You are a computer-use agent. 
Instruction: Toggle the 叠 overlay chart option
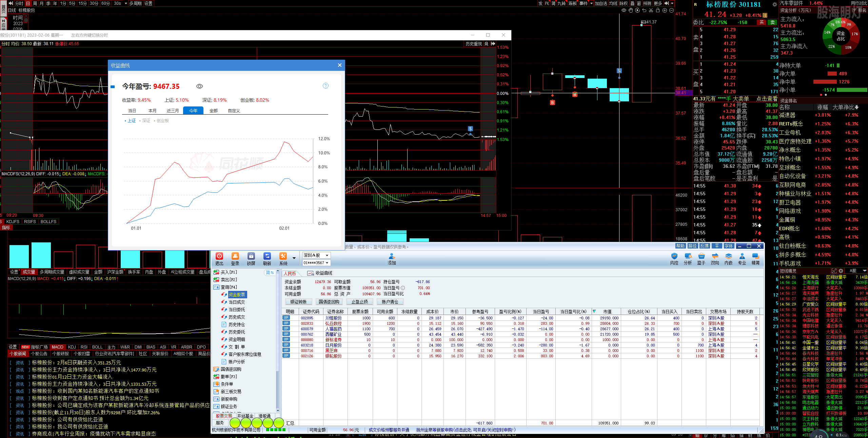(x=632, y=3)
